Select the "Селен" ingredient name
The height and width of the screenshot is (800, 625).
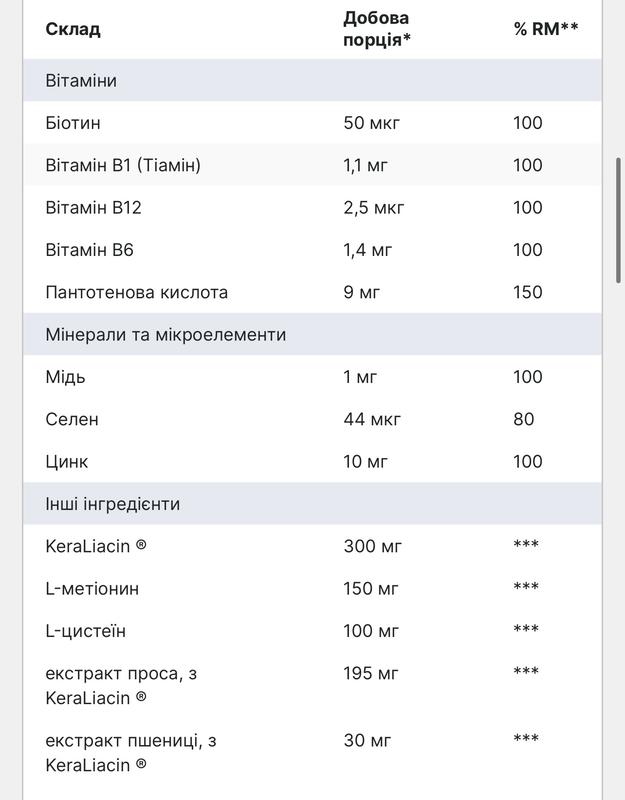[72, 419]
